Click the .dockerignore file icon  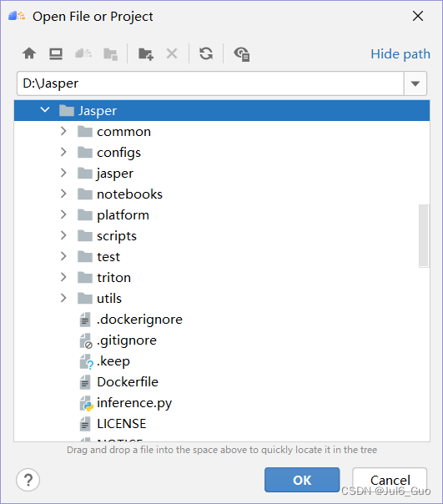[x=85, y=320]
